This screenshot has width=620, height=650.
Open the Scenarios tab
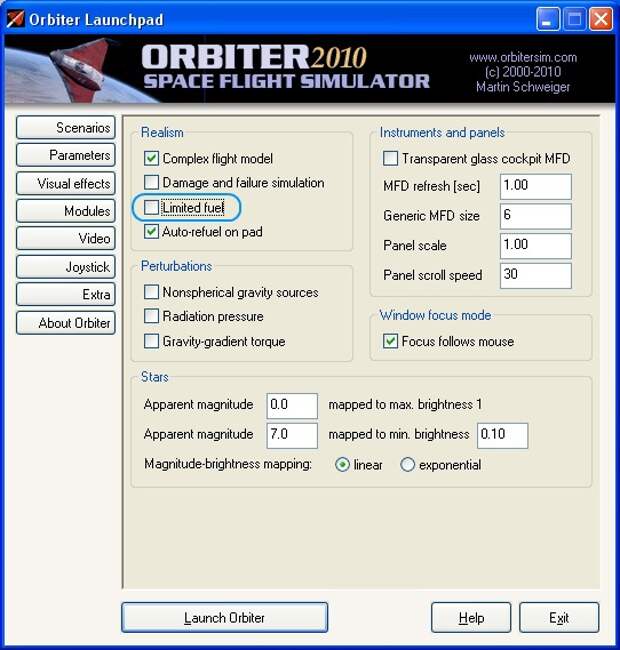click(66, 128)
